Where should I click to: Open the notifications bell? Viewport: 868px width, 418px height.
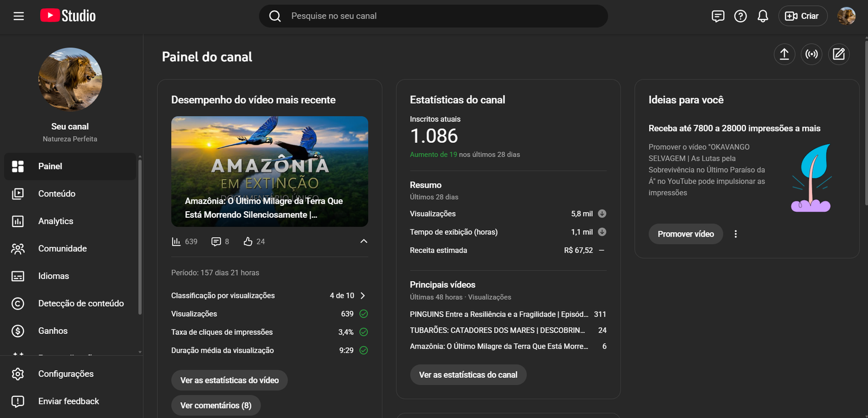tap(763, 16)
